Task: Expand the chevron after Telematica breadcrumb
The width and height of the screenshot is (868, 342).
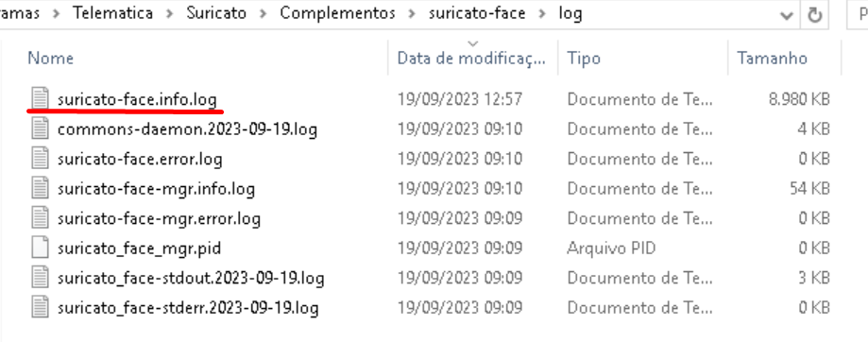Action: pyautogui.click(x=170, y=14)
